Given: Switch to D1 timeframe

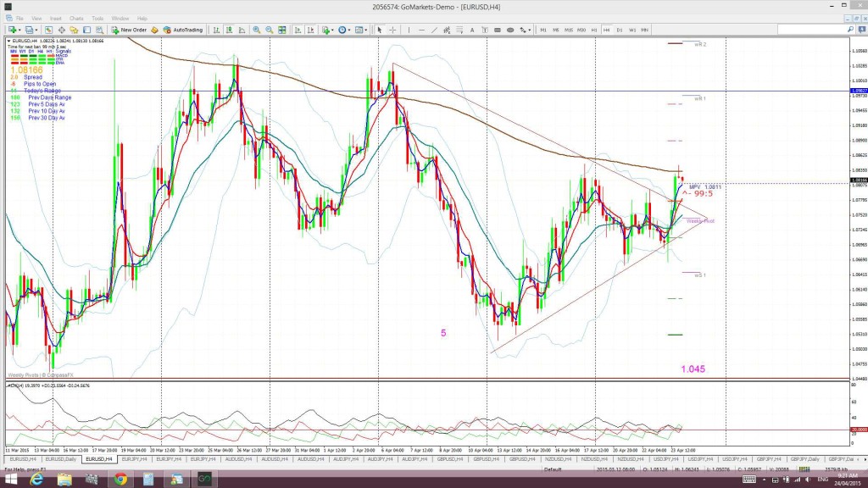Looking at the screenshot, I should (620, 30).
